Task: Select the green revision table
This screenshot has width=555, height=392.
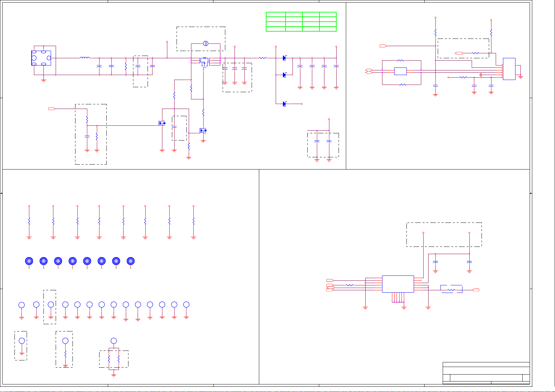Action: (301, 22)
